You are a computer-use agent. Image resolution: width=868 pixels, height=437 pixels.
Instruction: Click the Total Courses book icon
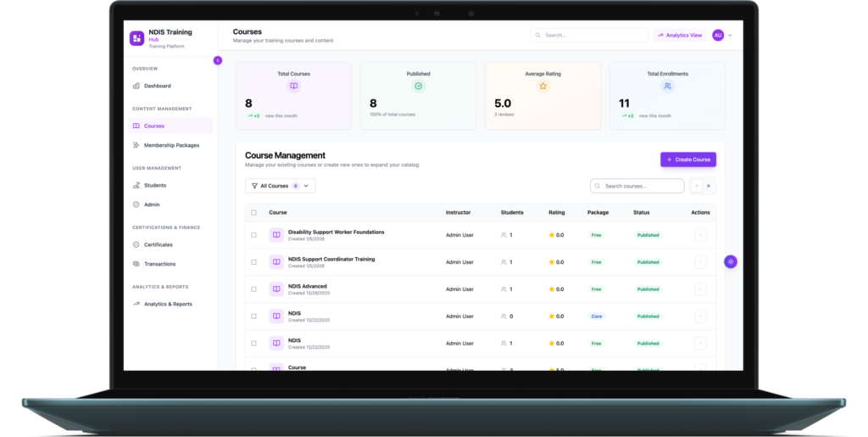pos(294,87)
